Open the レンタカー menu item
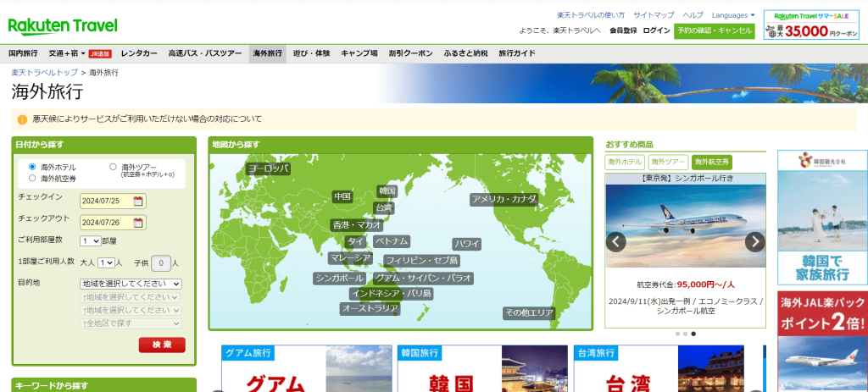 139,53
